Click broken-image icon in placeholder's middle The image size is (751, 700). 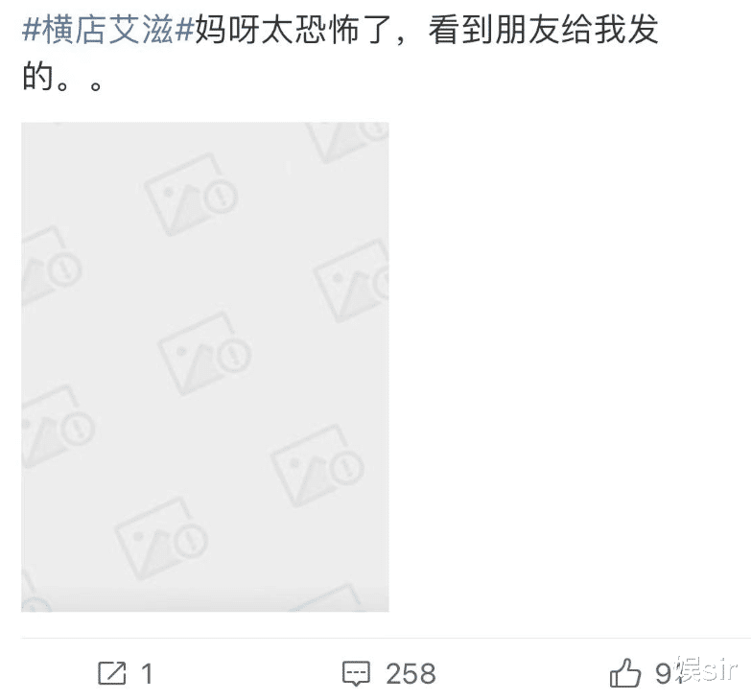pyautogui.click(x=204, y=353)
